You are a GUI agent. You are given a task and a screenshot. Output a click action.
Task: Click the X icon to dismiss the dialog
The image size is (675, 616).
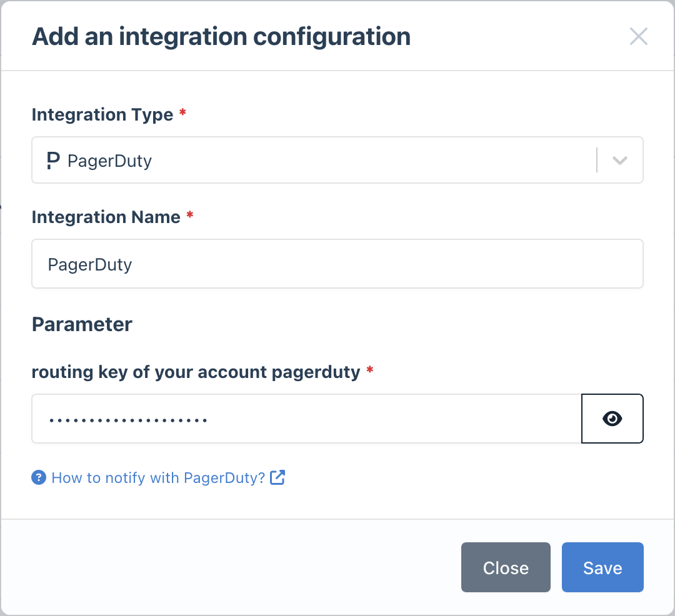[x=639, y=36]
